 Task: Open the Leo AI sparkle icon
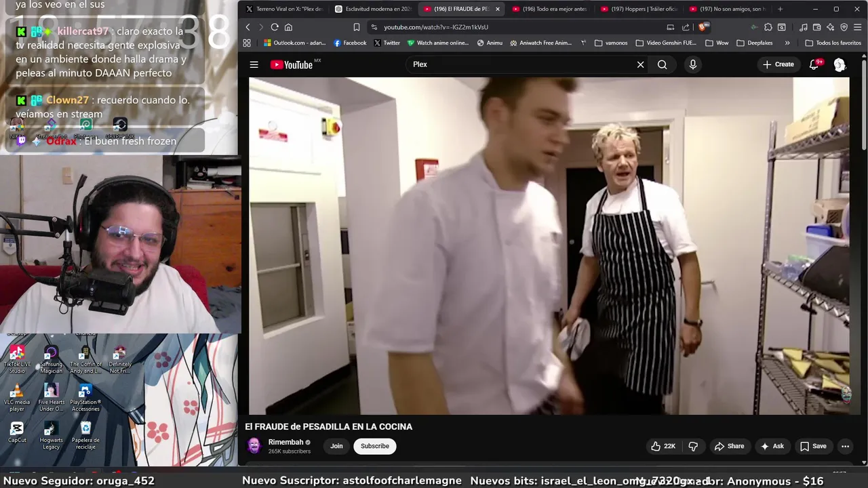click(830, 27)
